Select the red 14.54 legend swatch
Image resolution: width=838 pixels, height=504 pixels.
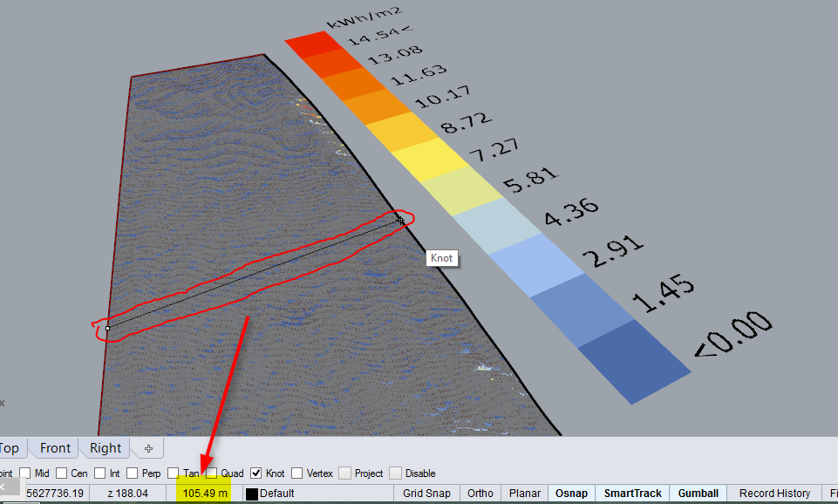(x=313, y=44)
